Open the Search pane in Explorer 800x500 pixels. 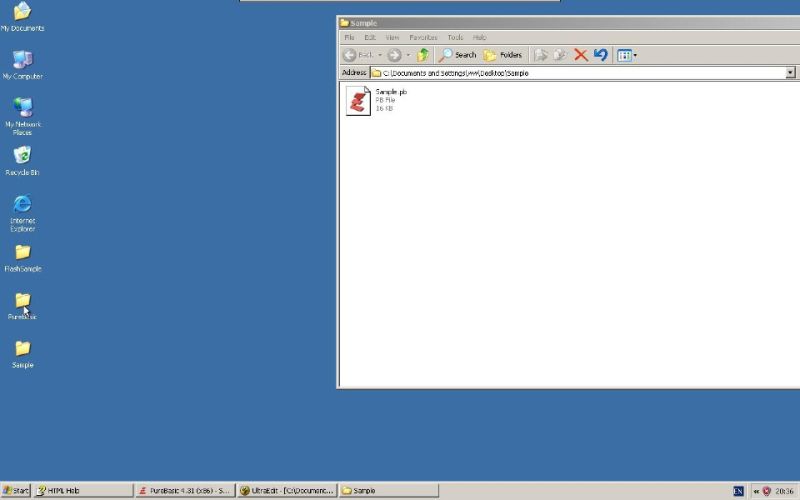458,55
